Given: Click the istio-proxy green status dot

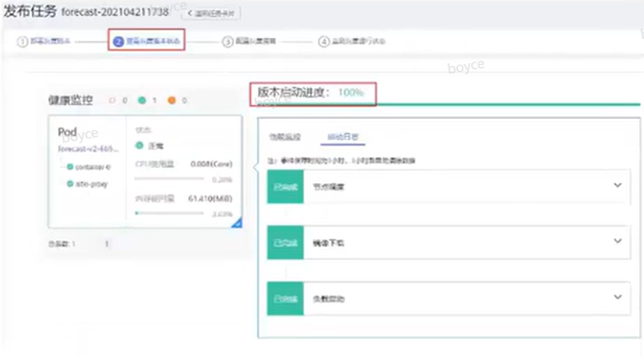Looking at the screenshot, I should 70,183.
